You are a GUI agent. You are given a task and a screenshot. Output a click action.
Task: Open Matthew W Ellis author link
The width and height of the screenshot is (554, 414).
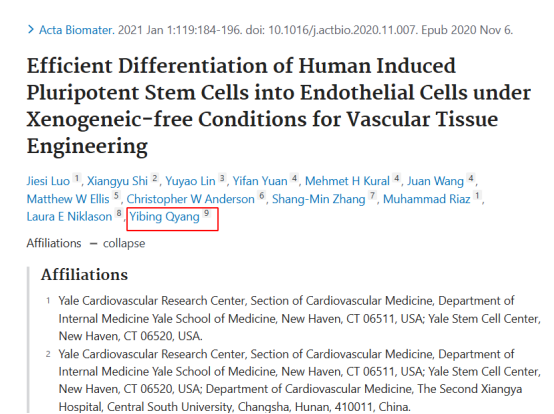(x=68, y=199)
